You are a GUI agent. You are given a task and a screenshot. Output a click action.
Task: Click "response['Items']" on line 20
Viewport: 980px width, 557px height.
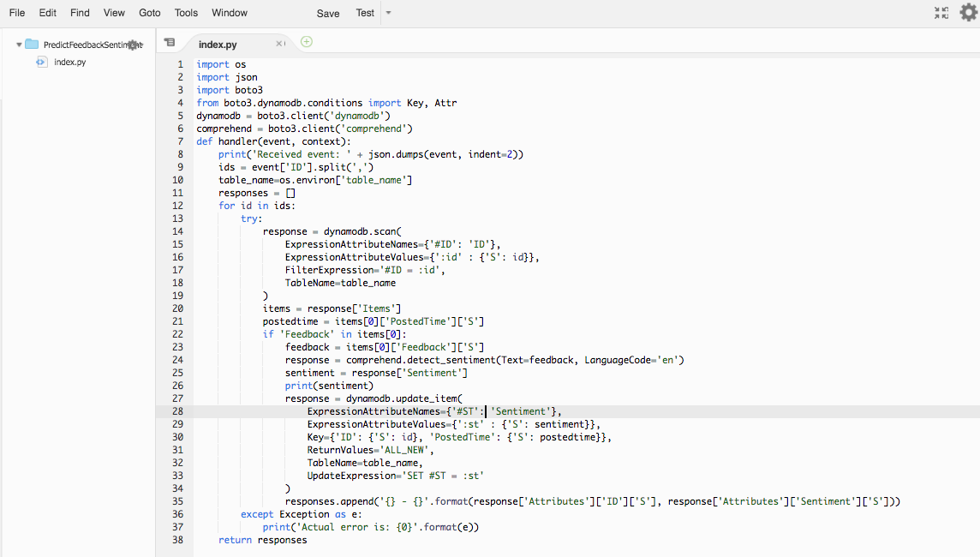[354, 308]
